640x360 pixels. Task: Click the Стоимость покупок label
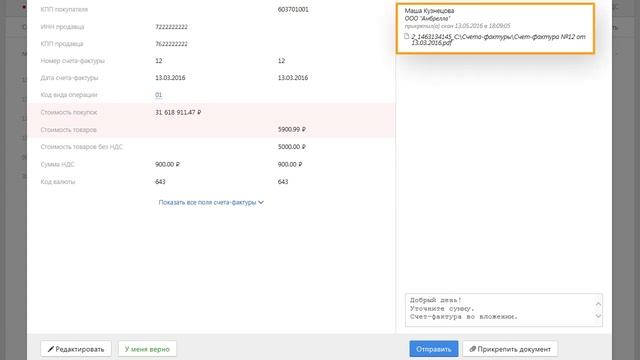tap(69, 112)
